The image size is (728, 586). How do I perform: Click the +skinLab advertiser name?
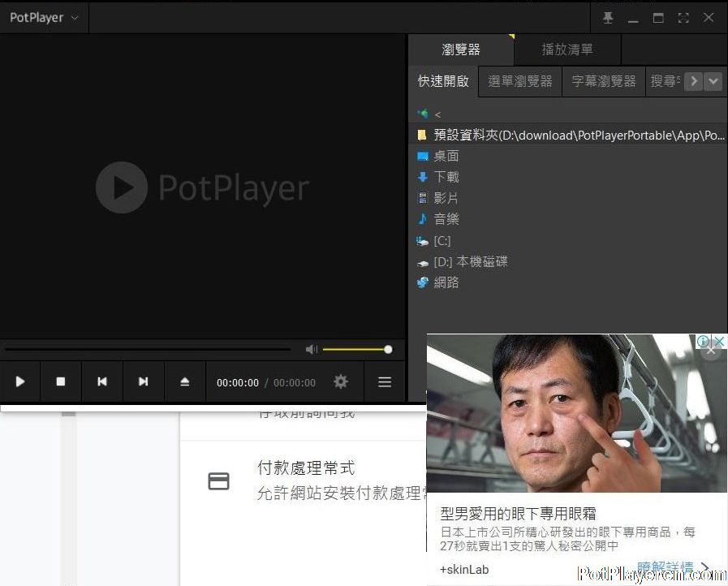click(x=464, y=570)
